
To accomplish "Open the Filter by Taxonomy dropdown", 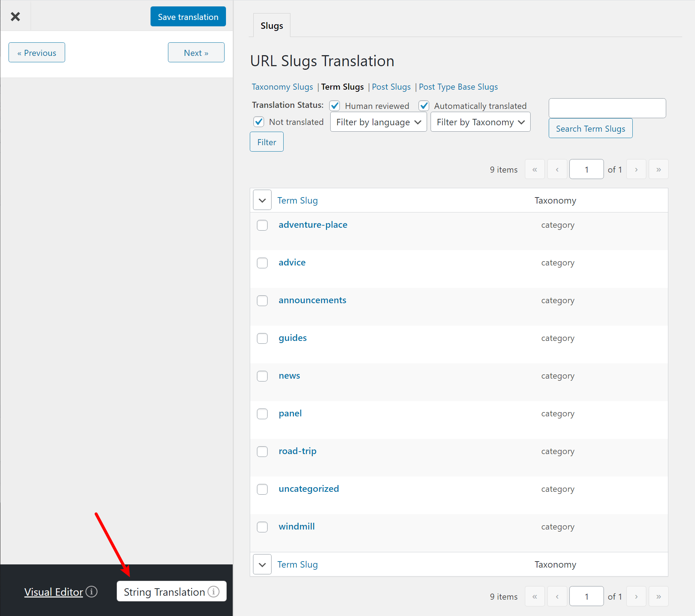I will (x=480, y=122).
